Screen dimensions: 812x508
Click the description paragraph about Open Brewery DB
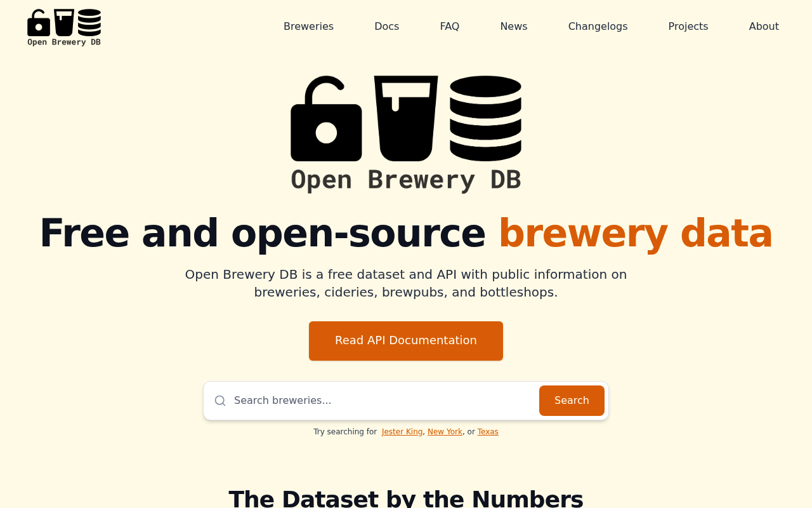coord(406,283)
